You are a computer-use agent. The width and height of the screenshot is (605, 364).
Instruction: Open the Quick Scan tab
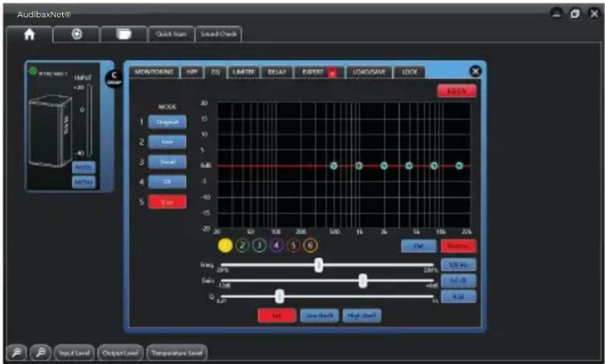pos(171,34)
